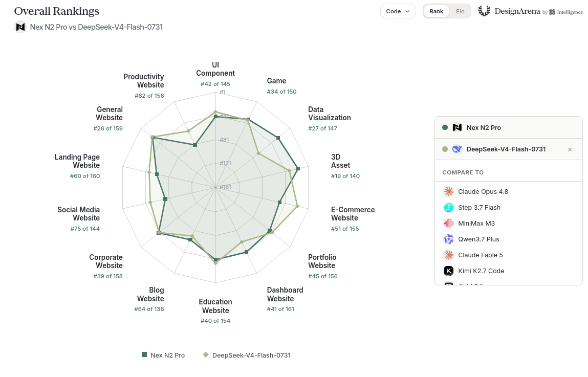Click Nex N2 Pro green color dot
Screen dimensions: 588x377
pos(445,127)
